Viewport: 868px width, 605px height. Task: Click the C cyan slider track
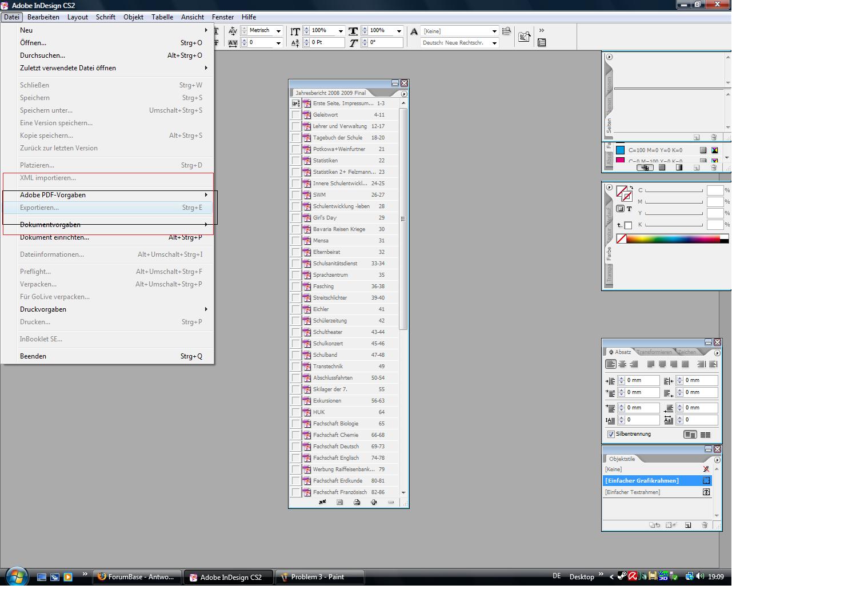click(x=674, y=191)
